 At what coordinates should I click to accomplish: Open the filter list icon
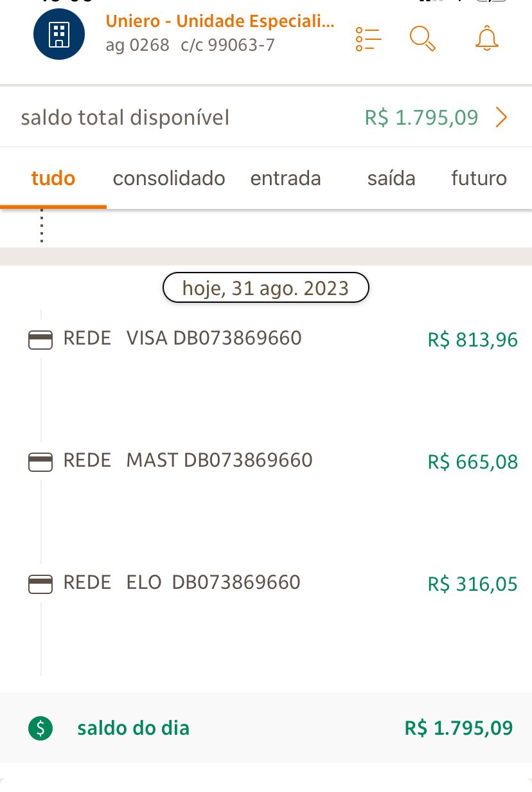pyautogui.click(x=368, y=39)
